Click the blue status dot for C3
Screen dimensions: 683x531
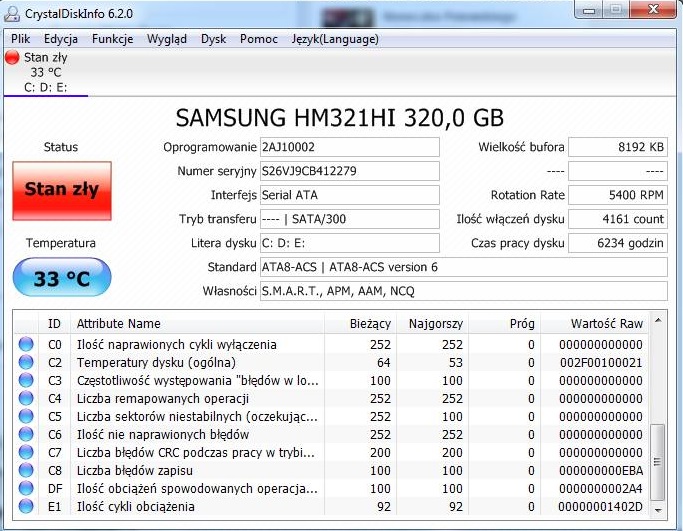26,380
